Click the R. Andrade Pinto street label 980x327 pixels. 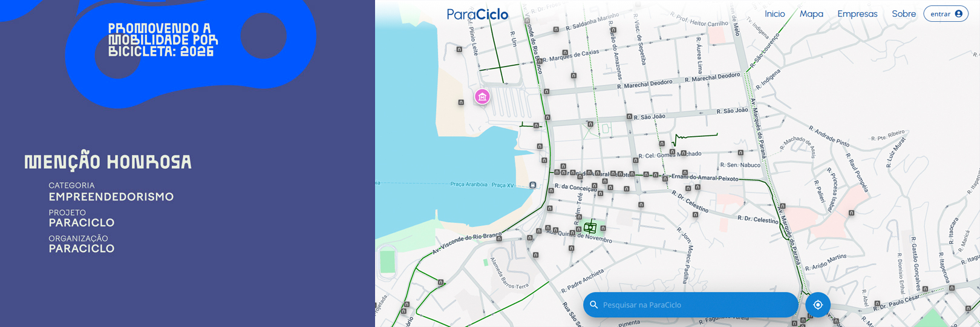829,136
